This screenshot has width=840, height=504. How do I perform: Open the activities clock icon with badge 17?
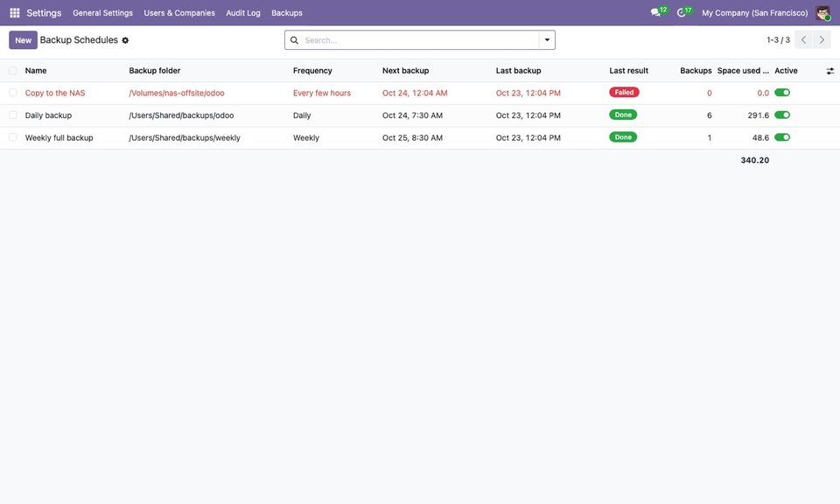tap(683, 12)
